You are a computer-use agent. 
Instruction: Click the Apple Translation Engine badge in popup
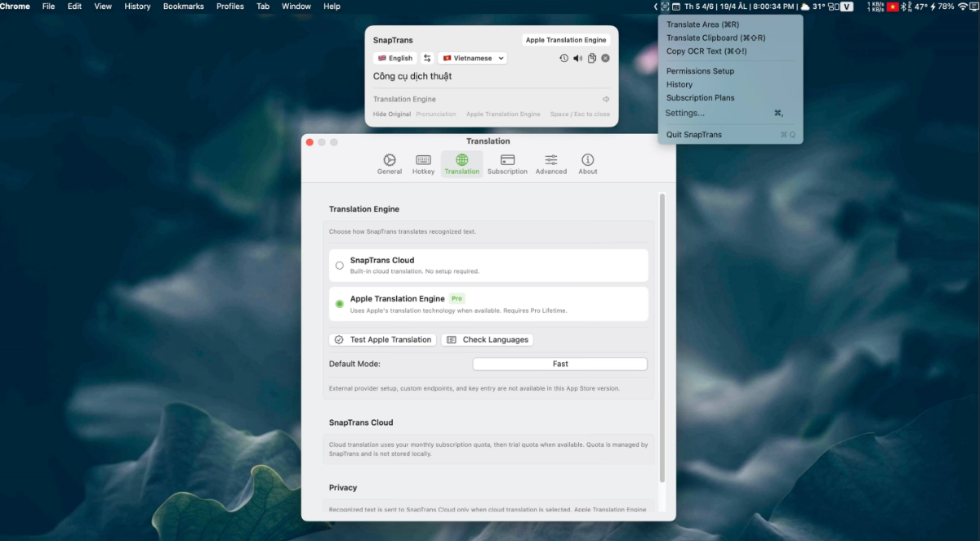pos(566,40)
